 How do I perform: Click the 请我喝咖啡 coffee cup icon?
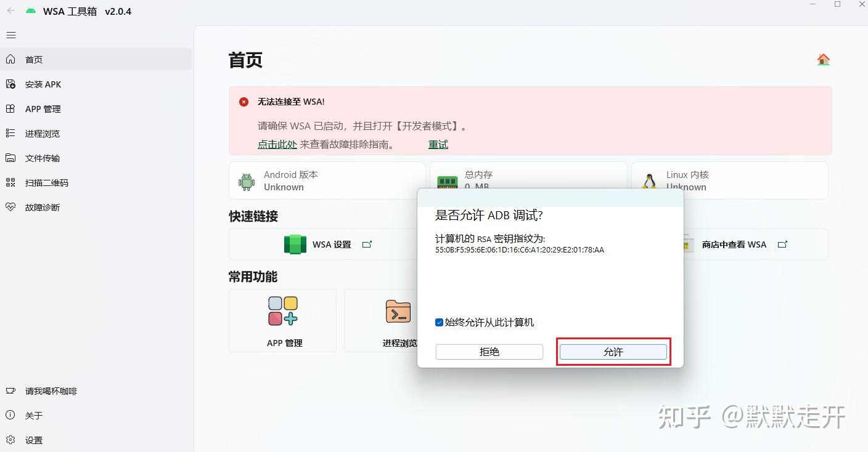tap(10, 390)
